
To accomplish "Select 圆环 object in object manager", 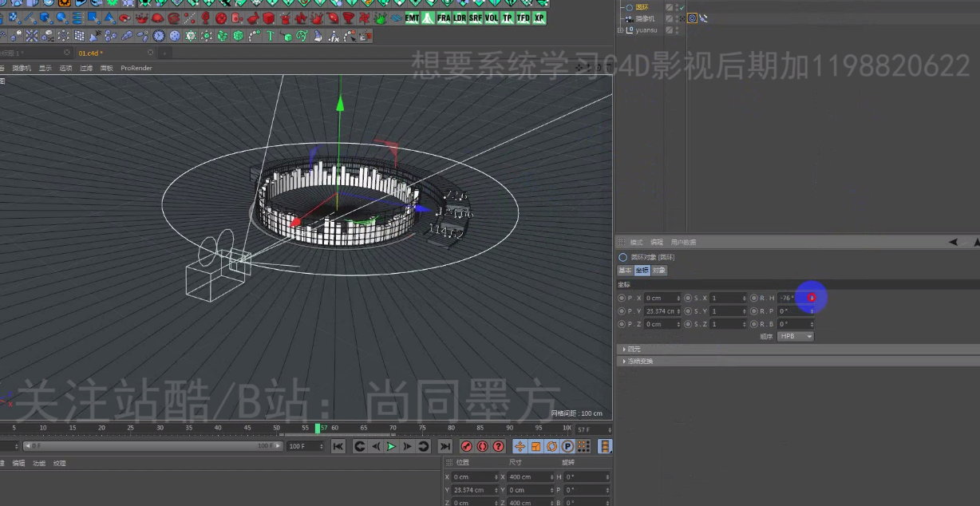I will click(642, 7).
